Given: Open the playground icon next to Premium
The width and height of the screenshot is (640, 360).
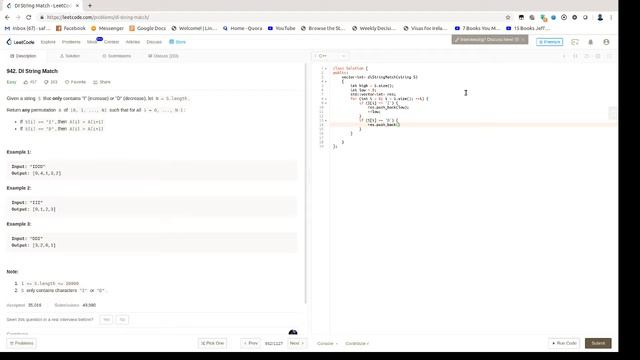Looking at the screenshot, I should 575,42.
